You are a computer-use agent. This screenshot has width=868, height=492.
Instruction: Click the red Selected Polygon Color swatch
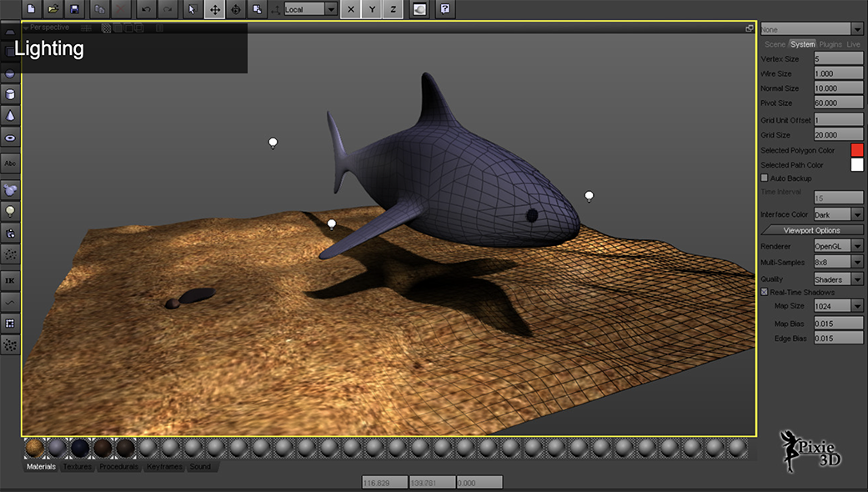click(856, 150)
